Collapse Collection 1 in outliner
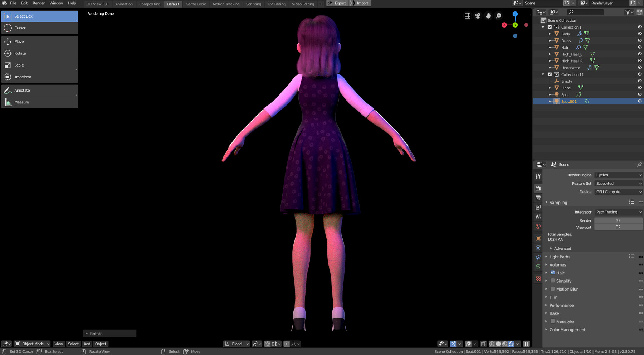The width and height of the screenshot is (644, 355). click(x=543, y=27)
